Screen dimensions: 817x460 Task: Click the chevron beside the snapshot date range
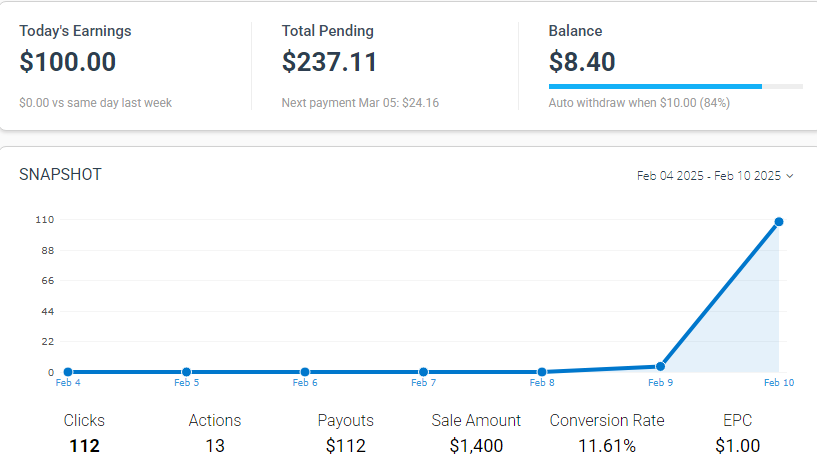pos(790,176)
